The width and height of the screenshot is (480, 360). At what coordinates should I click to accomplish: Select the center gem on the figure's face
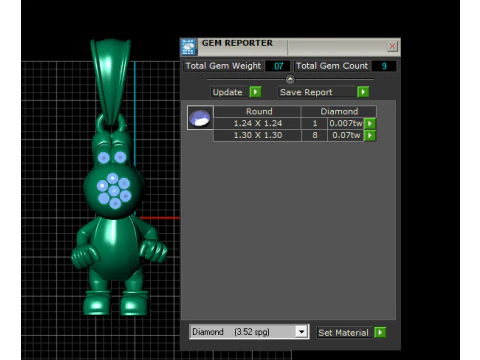pos(114,191)
